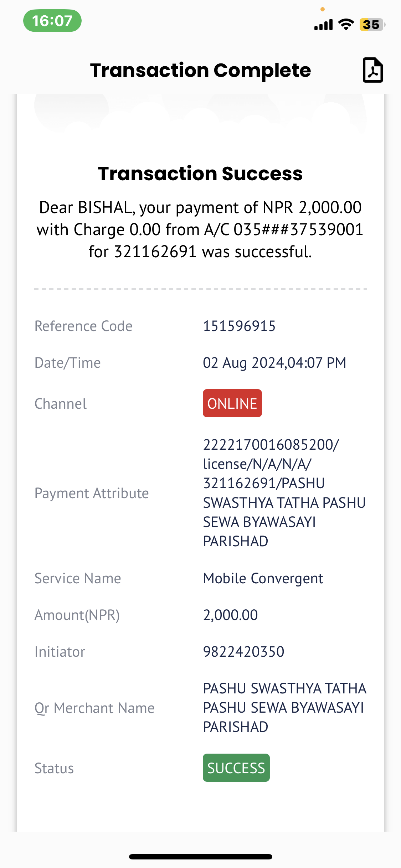Tap the Reference Code label

click(x=83, y=326)
